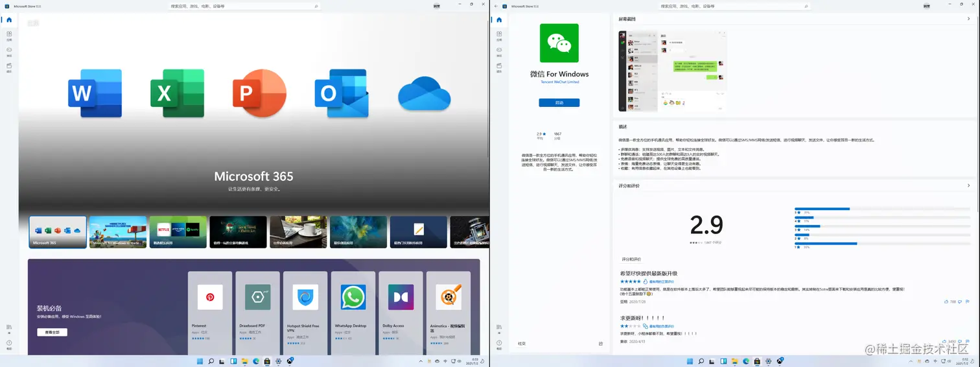
Task: Click the PowerPoint icon in the Microsoft 365 banner
Action: tap(259, 93)
